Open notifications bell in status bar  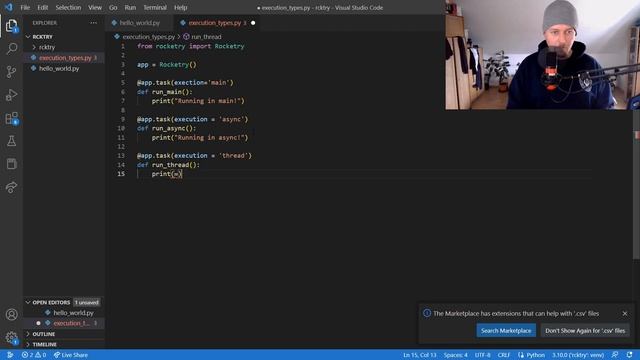tap(630, 355)
